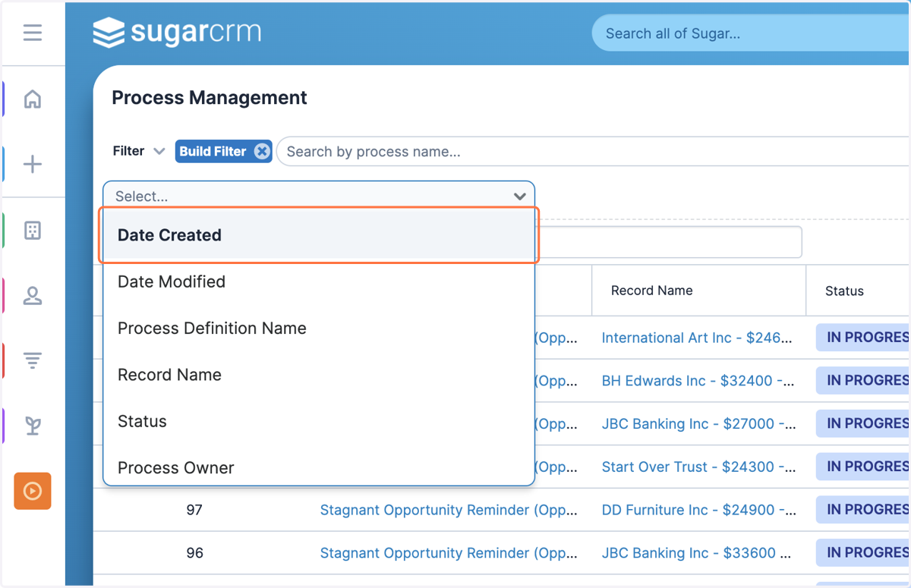Open Contacts module person icon

33,295
